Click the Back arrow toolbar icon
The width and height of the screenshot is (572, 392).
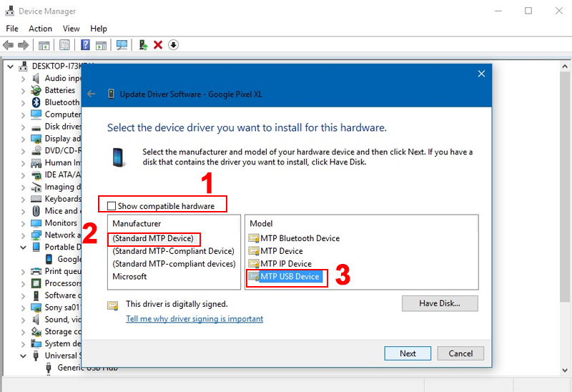[8, 45]
